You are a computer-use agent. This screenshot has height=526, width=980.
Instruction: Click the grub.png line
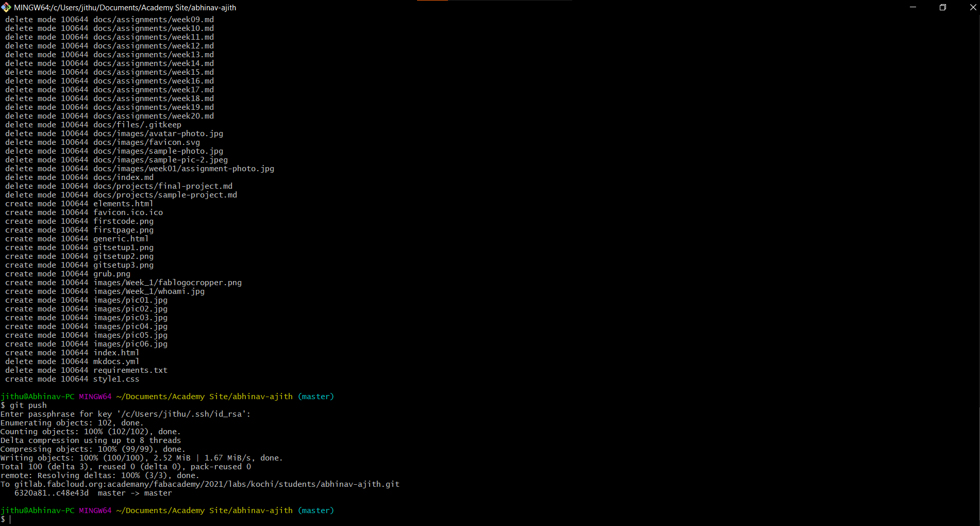click(68, 274)
